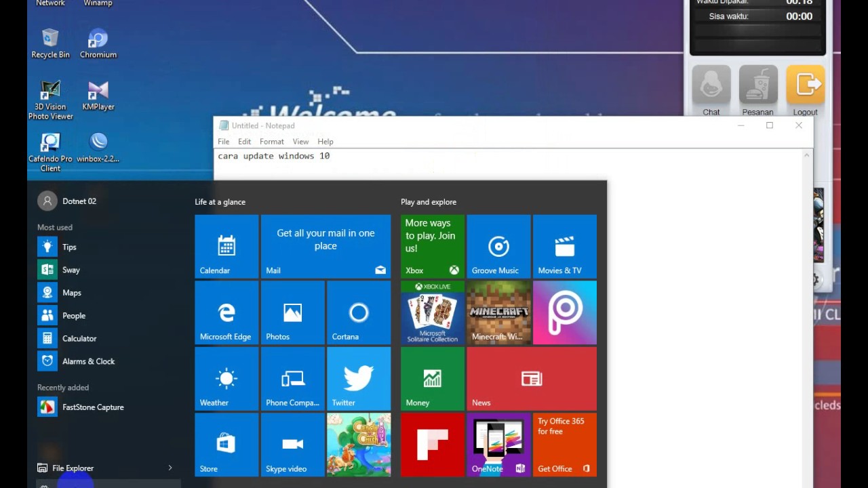Select winbox desktop icon
Viewport: 868px width, 488px height.
98,148
